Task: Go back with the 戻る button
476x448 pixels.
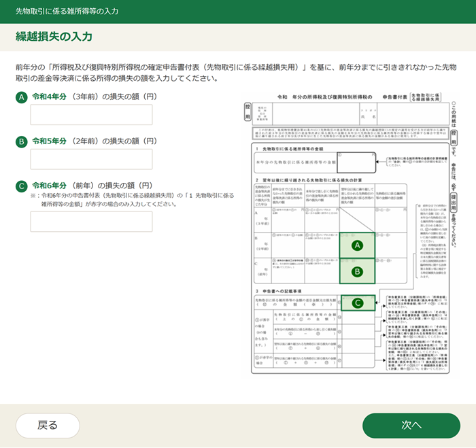Action: (x=48, y=426)
